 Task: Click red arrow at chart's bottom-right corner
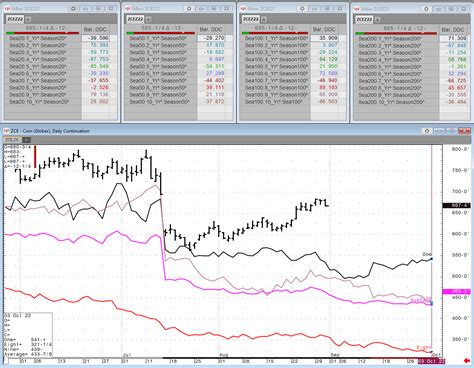pyautogui.click(x=467, y=361)
